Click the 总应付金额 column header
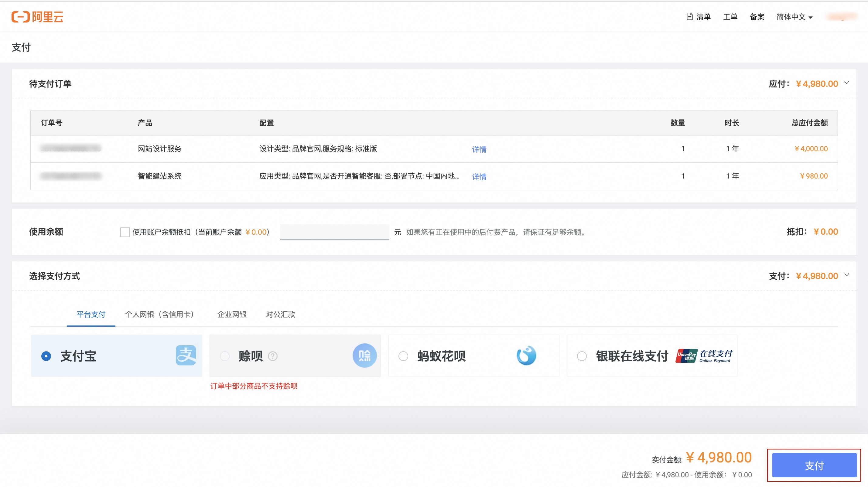The height and width of the screenshot is (487, 868). coord(809,123)
